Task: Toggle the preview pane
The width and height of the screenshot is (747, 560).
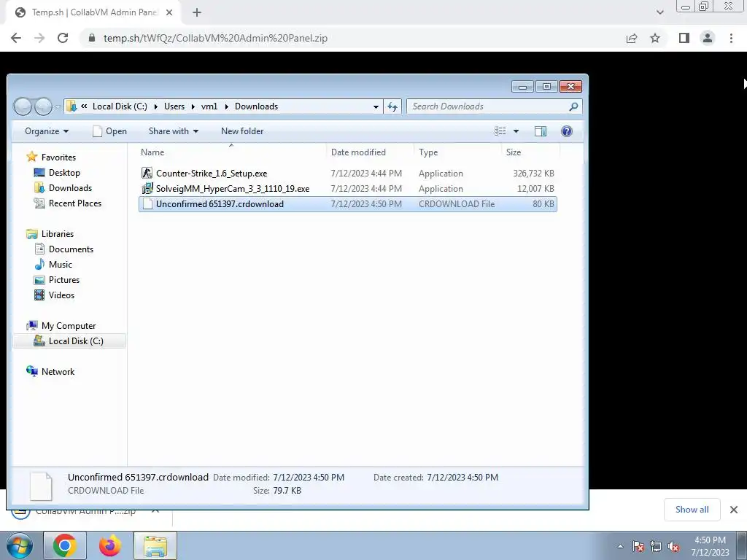Action: pyautogui.click(x=541, y=131)
